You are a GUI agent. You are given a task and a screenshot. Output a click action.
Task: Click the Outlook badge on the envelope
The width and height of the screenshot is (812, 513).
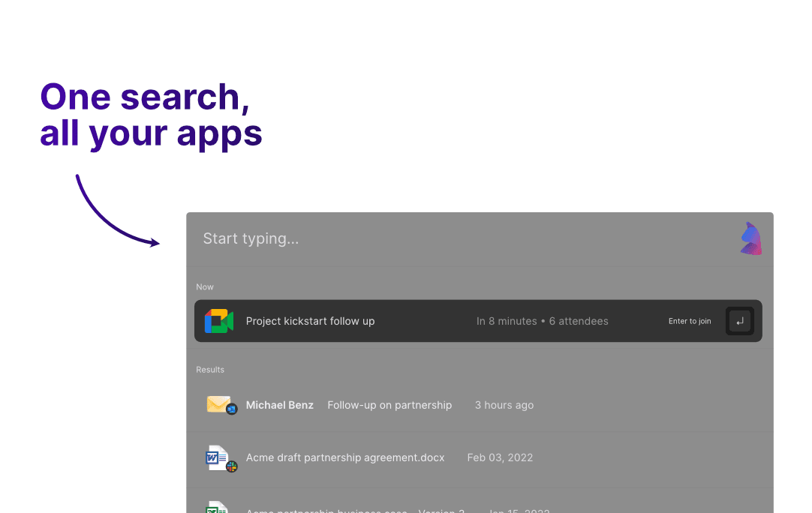tap(232, 409)
